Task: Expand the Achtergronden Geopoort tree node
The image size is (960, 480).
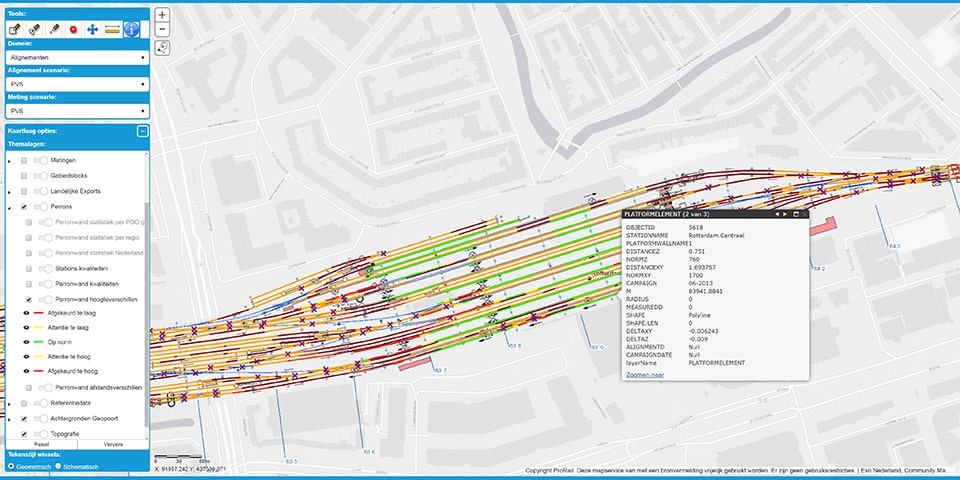Action: (x=9, y=419)
